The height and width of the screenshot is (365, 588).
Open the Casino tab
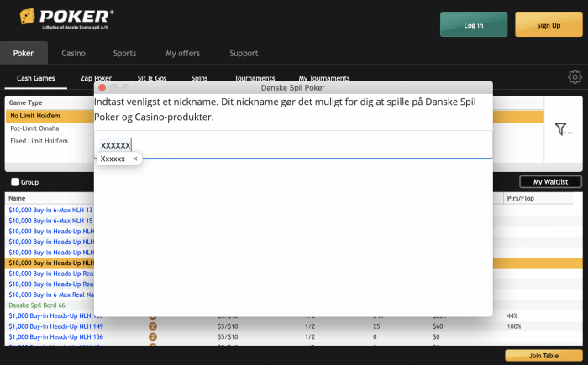74,53
